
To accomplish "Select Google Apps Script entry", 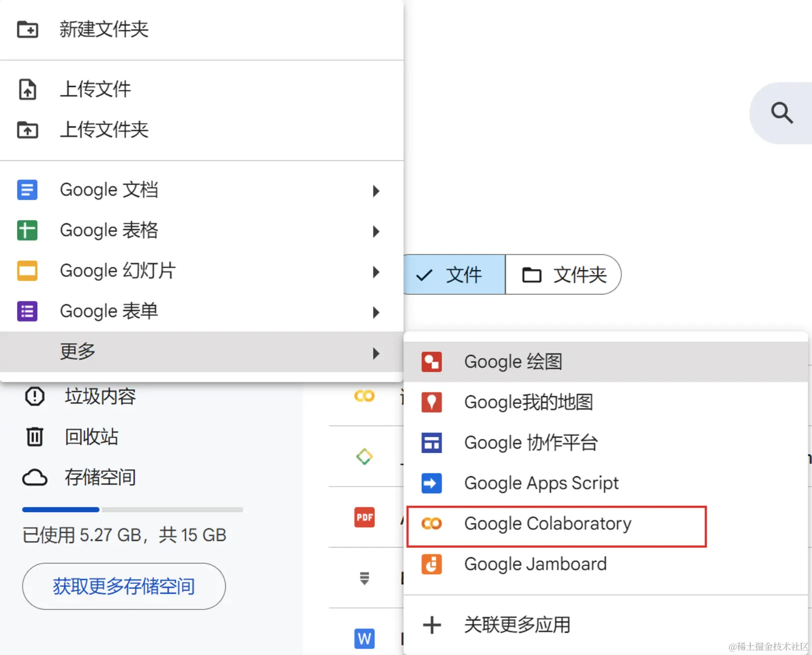I will click(606, 483).
